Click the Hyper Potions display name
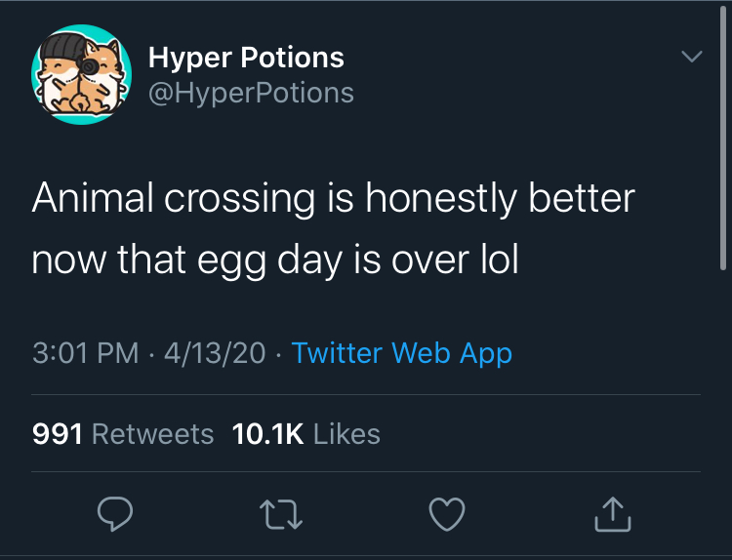732x560 pixels. (x=246, y=58)
